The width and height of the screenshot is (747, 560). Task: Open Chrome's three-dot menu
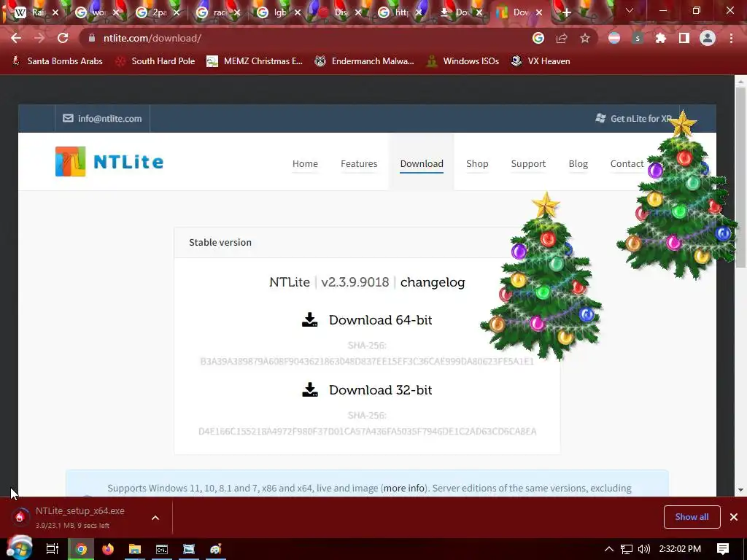tap(731, 38)
